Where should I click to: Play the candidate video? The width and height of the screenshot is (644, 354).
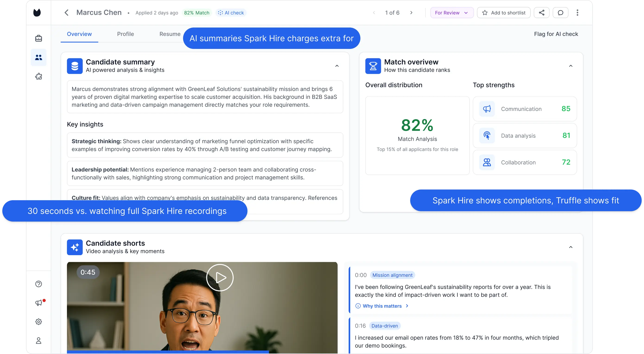tap(220, 278)
